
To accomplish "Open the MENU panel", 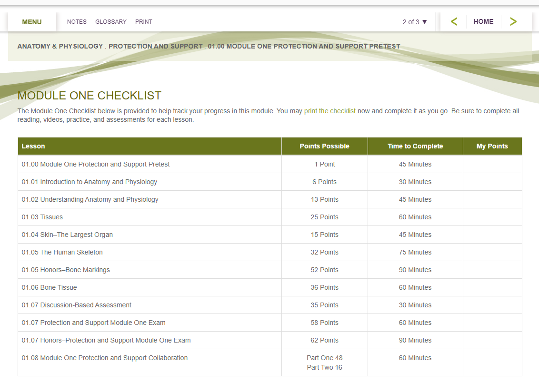I will (x=32, y=22).
